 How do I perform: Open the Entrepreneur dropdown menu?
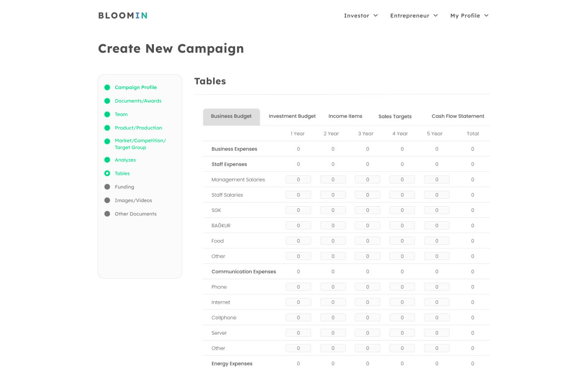(414, 16)
